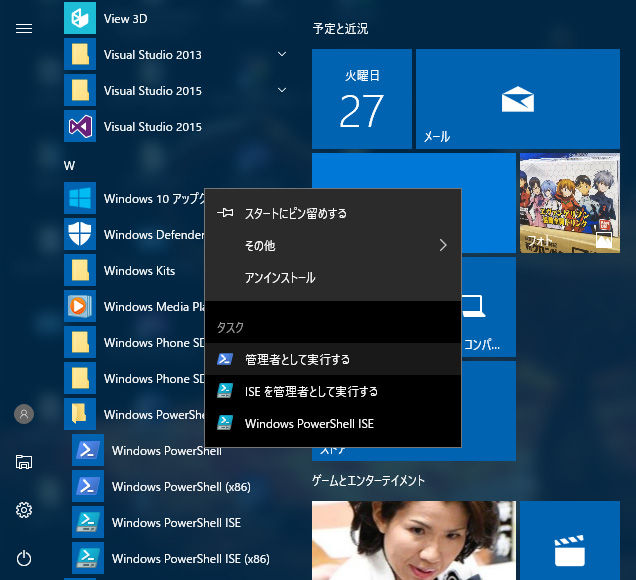
Task: Click Windows PowerShell ISE (x86) label
Action: pyautogui.click(x=191, y=559)
